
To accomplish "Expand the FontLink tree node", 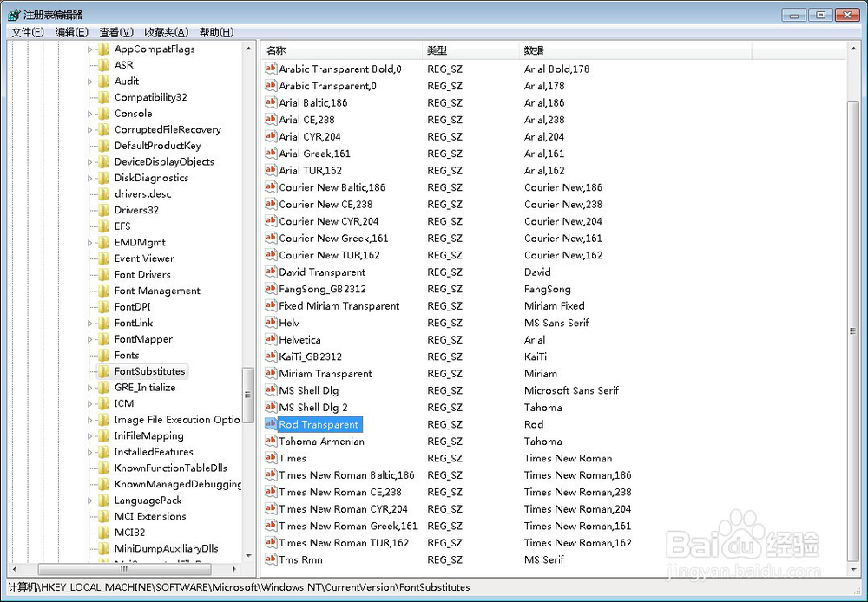I will click(x=89, y=323).
